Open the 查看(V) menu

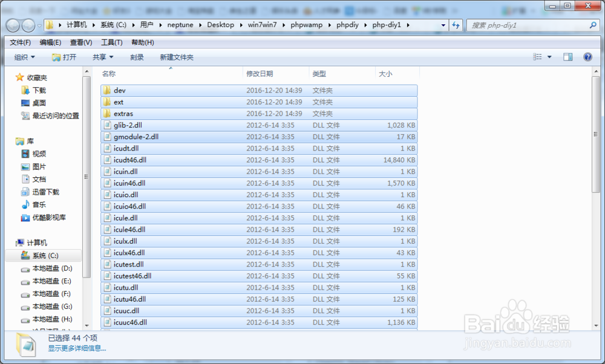(81, 42)
